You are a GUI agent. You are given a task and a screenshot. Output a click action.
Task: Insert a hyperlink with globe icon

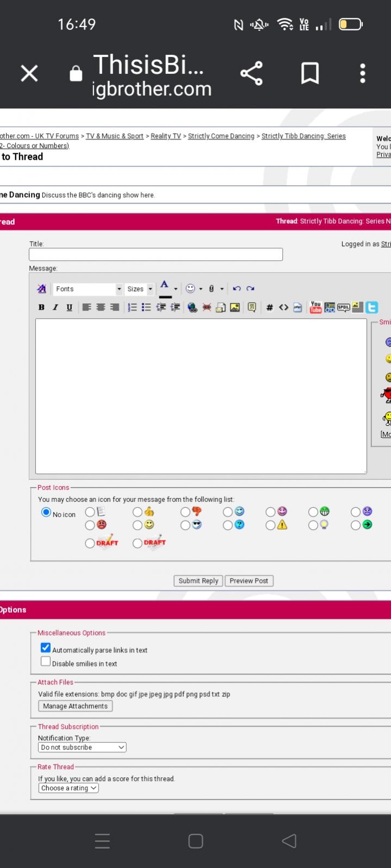click(192, 307)
